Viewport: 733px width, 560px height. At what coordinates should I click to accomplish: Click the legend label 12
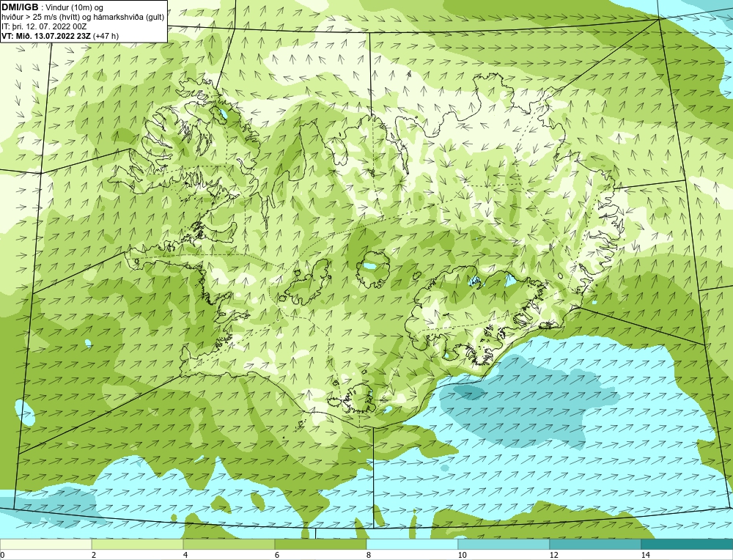554,555
